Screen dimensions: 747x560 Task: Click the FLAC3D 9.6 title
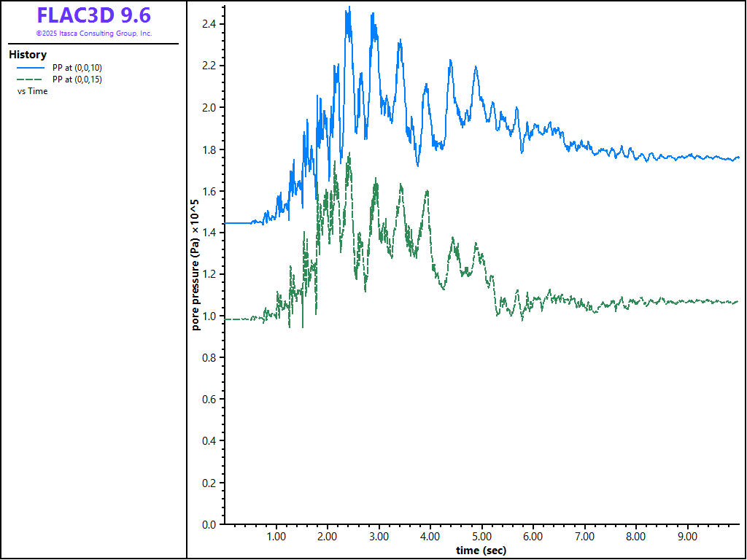click(93, 15)
